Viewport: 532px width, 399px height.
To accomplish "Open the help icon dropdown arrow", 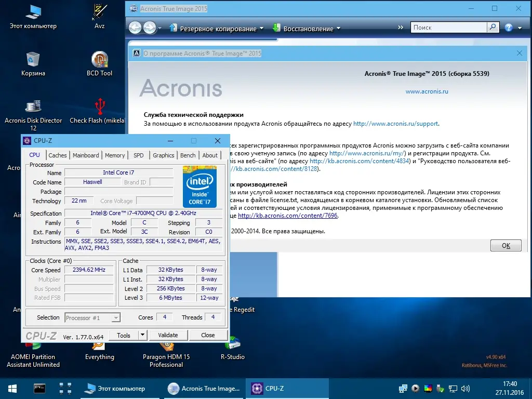I will pos(520,28).
